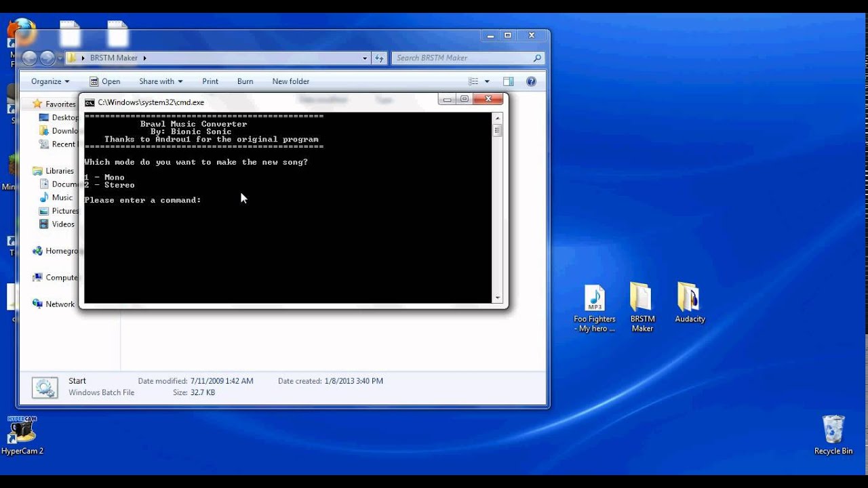868x488 pixels.
Task: Select HyperCam 2 desktop shortcut
Action: coord(22,435)
